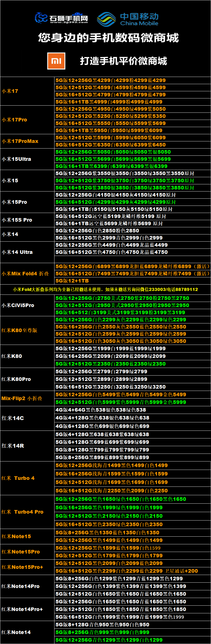Click the 红米14C model label
Viewport: 211px width, 644px height.
coord(13,418)
